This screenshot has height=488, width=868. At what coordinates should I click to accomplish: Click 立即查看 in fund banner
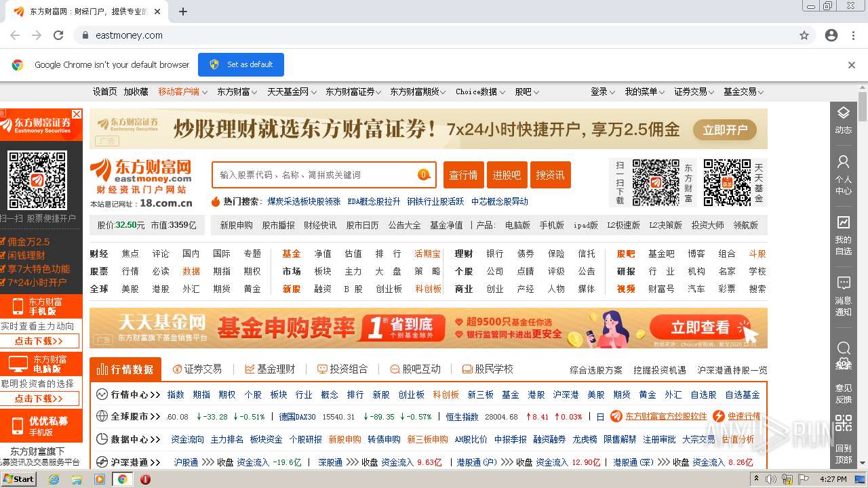coord(701,328)
